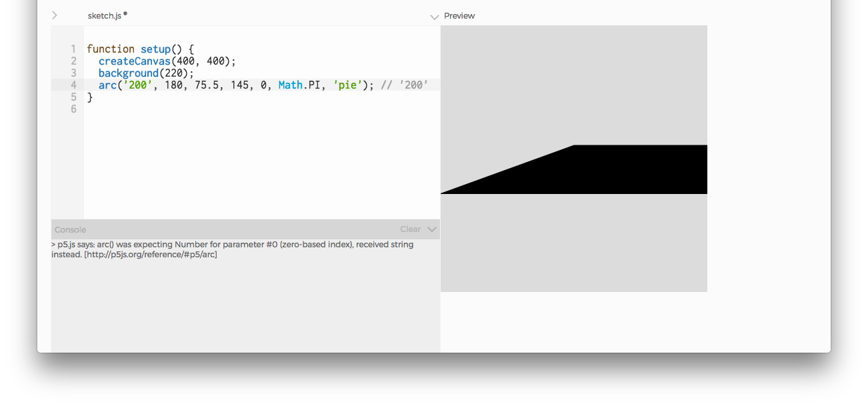
Task: Place cursor on the createCanvas function name
Action: 133,61
